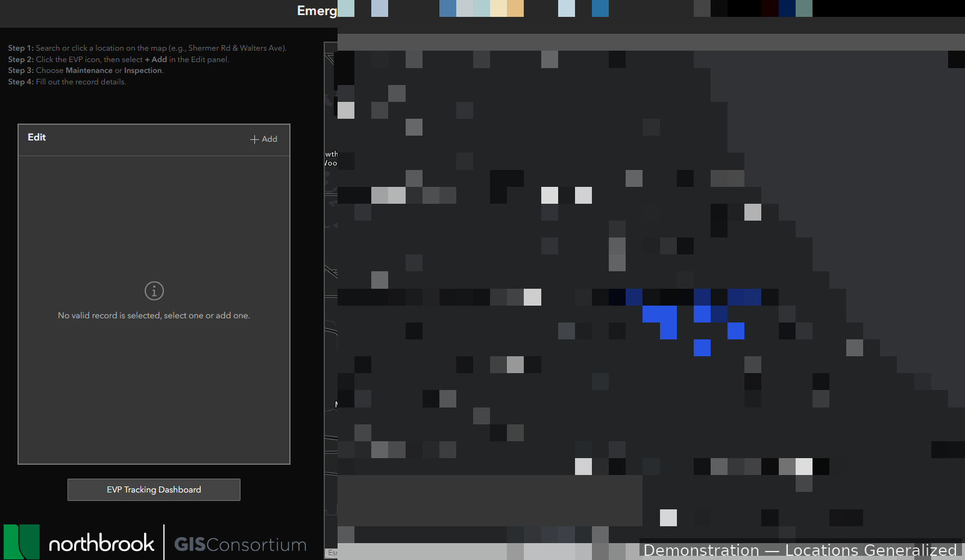The width and height of the screenshot is (965, 560).
Task: Click the green Northbrook logo emblem
Action: coord(22,542)
